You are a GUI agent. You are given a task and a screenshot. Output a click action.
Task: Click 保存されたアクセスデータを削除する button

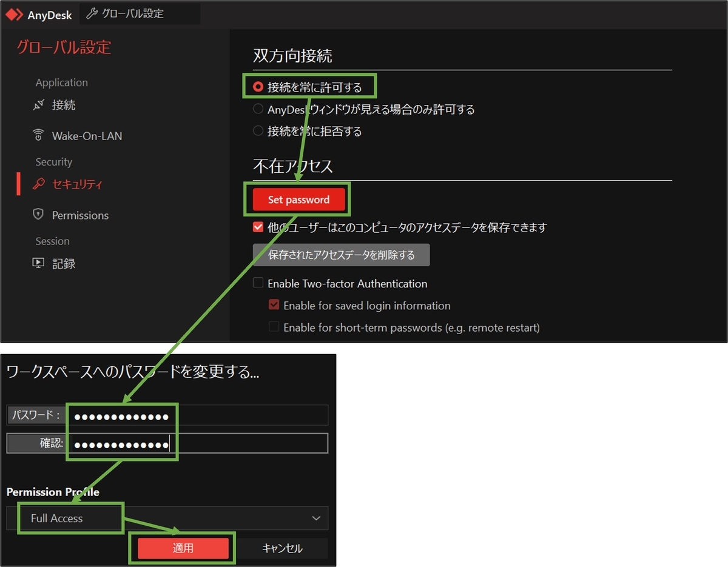coord(341,255)
